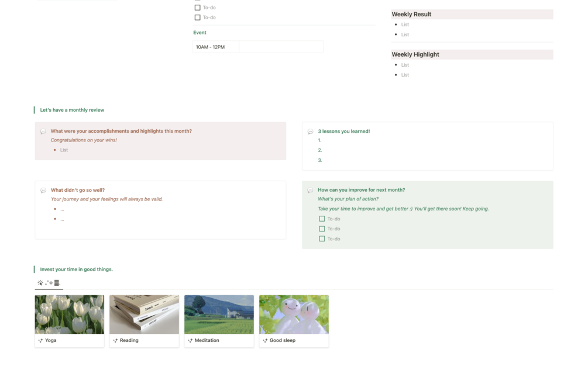Image resolution: width=588 pixels, height=373 pixels.
Task: Click Take your time to improve text
Action: click(404, 209)
